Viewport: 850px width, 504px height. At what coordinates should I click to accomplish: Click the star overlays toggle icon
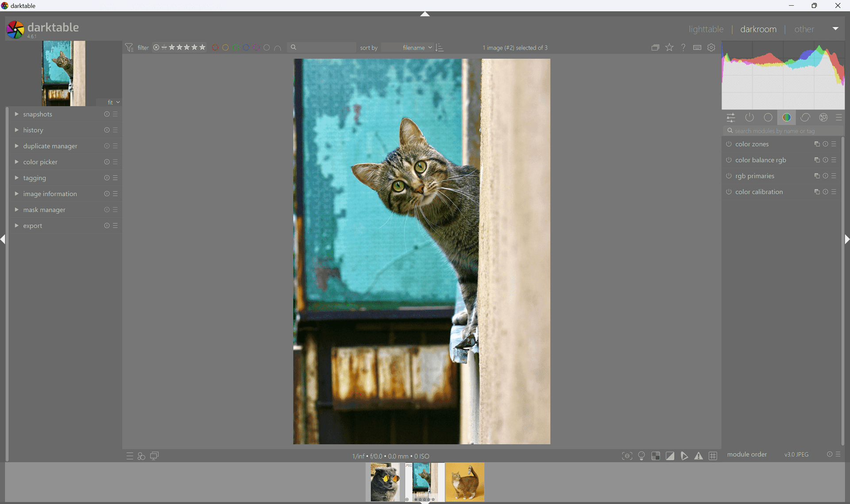[669, 47]
